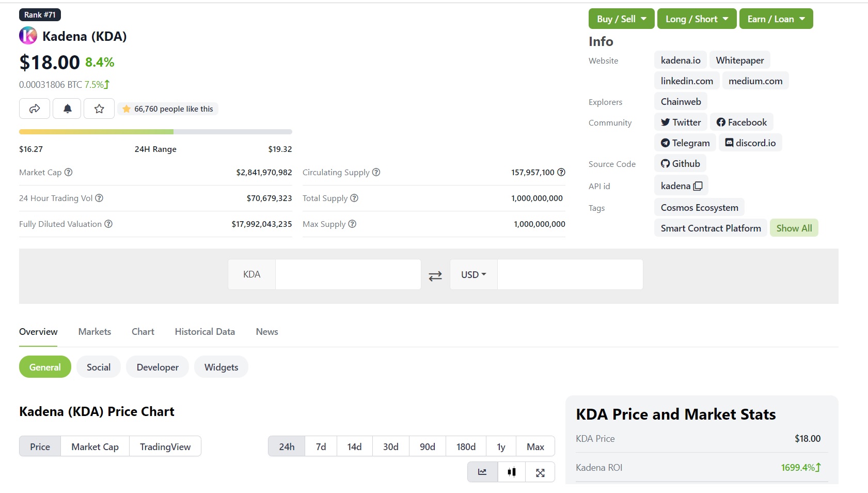868x493 pixels.
Task: Open the USD currency selector in converter
Action: coord(472,274)
